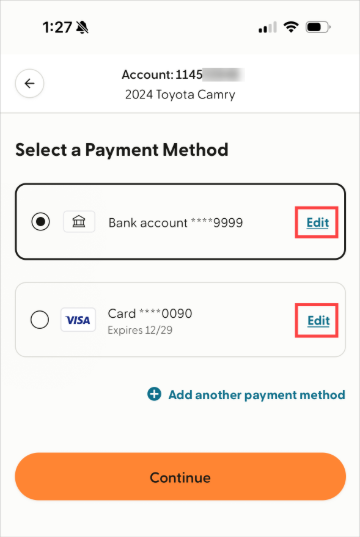The image size is (360, 537).
Task: Choose the Card ****0090 text
Action: (x=150, y=313)
